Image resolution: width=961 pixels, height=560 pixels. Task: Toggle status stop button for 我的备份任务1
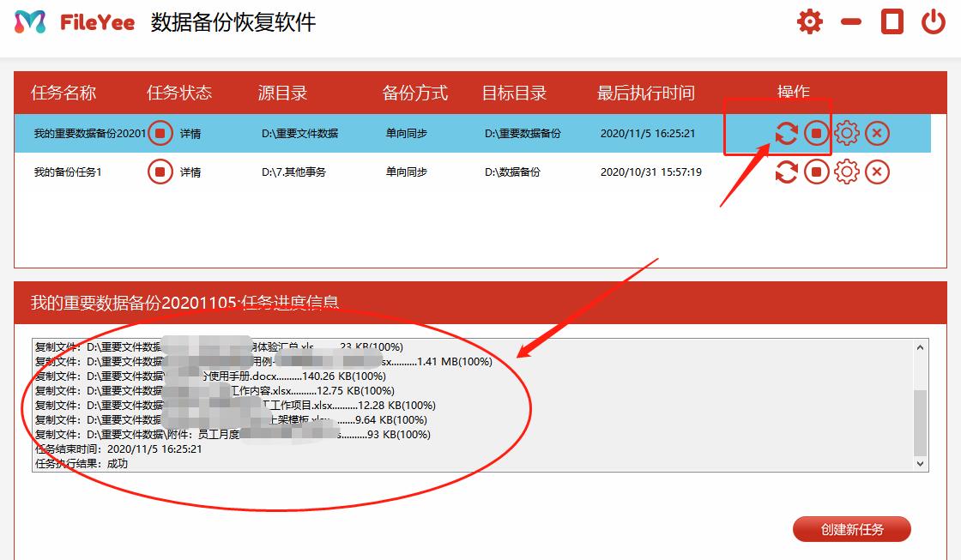pos(159,172)
